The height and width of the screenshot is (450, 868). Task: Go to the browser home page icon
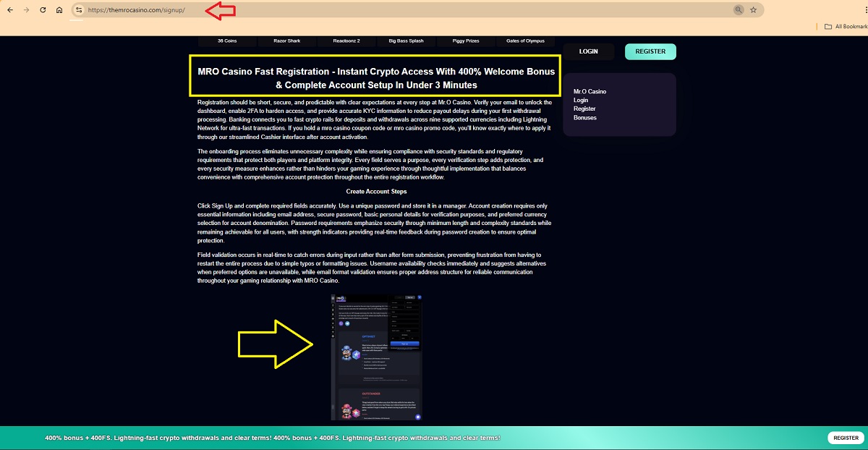(59, 10)
